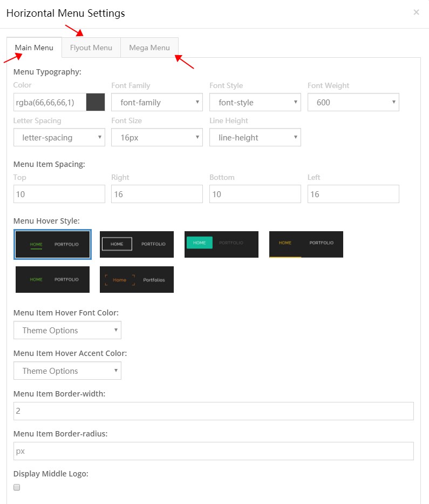This screenshot has width=429, height=504.
Task: Click the Menu Item Border-width field
Action: [214, 411]
